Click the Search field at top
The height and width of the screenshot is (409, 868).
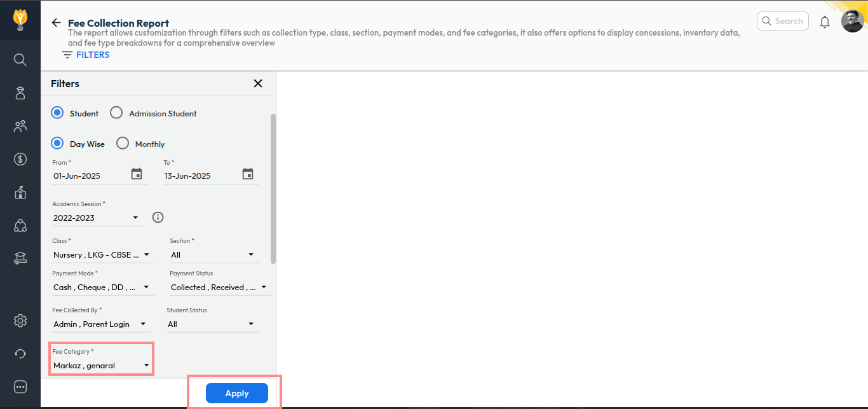pyautogui.click(x=783, y=21)
